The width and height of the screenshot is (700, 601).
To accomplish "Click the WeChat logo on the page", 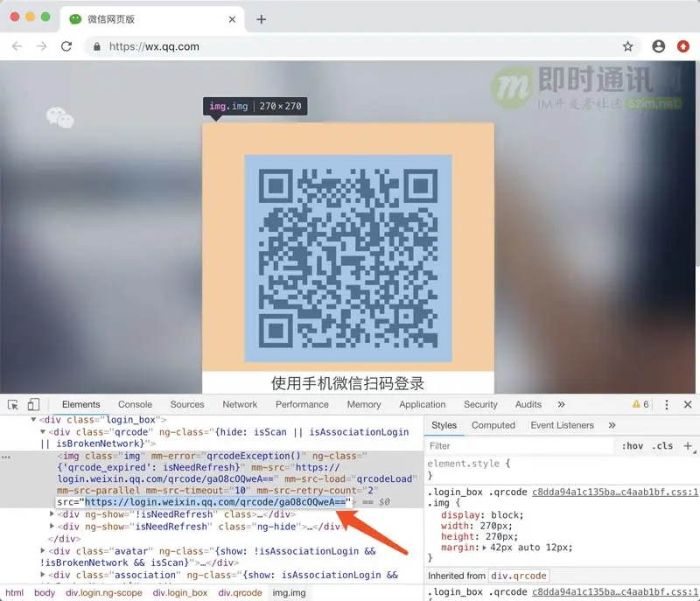I will tap(60, 117).
